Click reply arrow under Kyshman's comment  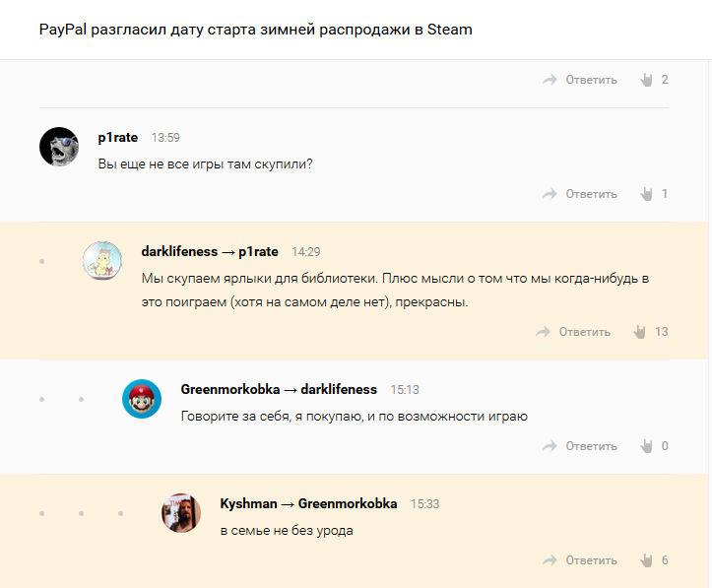[x=550, y=560]
